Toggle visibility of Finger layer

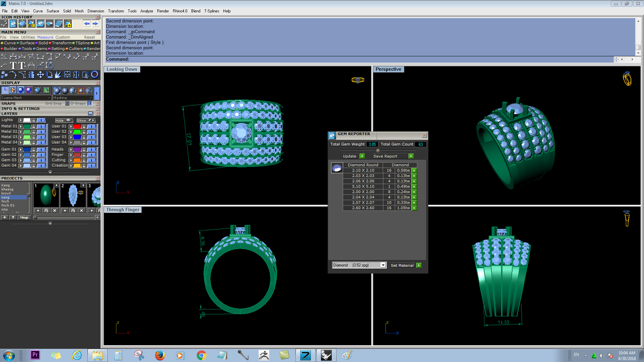91,155
